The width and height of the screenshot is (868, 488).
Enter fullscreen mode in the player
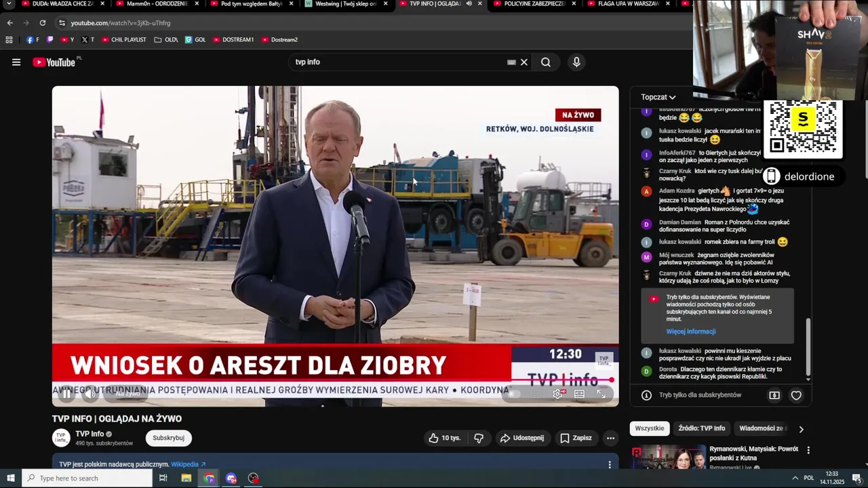click(x=601, y=394)
